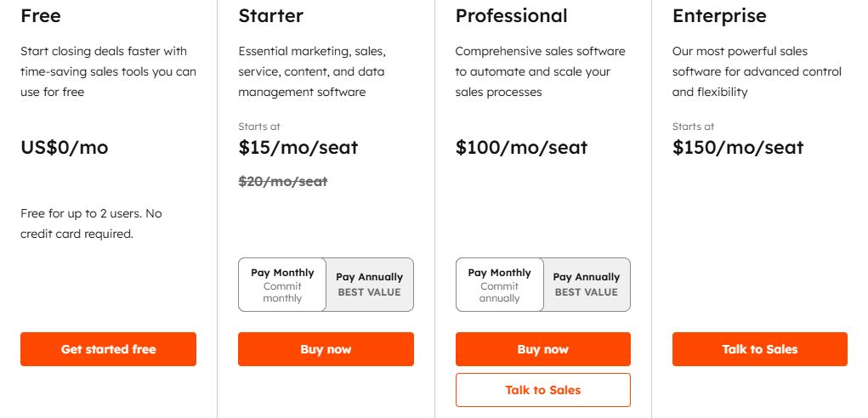Viewport: 868px width, 418px height.
Task: Click the Free plan heading
Action: pos(41,16)
